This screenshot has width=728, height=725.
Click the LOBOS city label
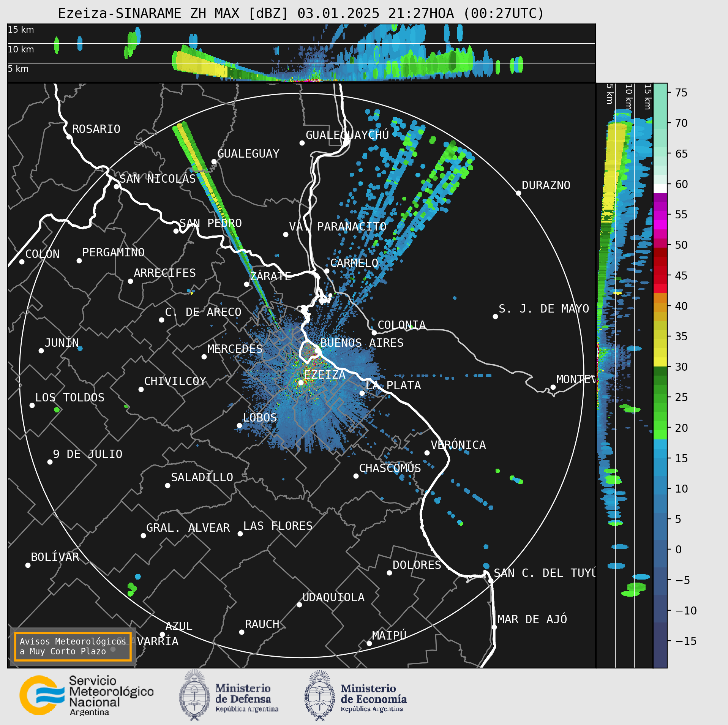pos(260,418)
